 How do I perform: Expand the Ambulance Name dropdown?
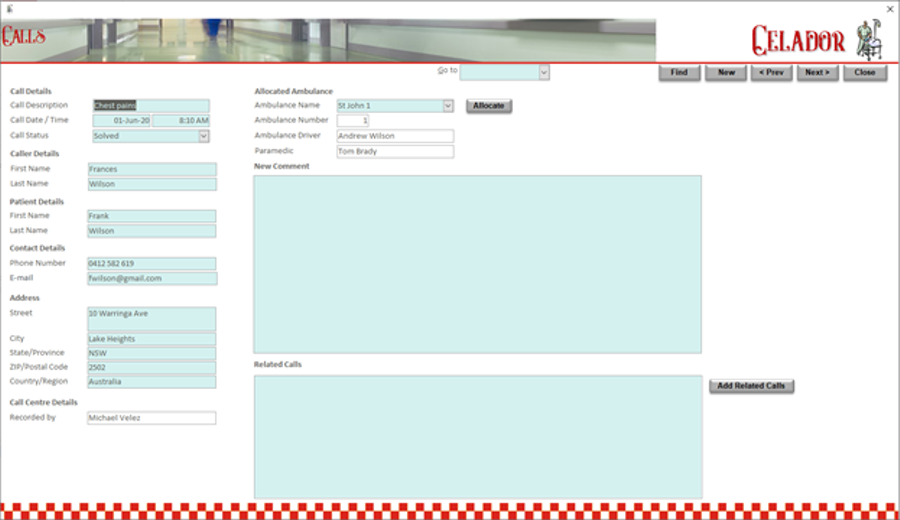pos(447,106)
